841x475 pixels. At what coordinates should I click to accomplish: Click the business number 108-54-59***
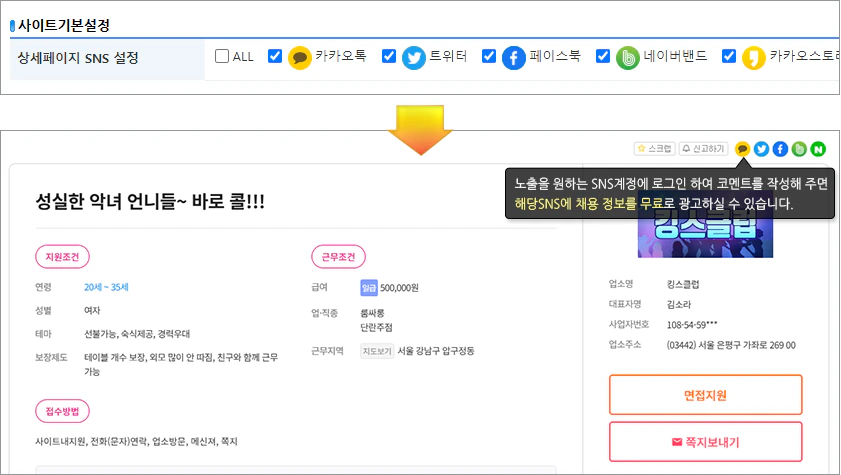692,324
